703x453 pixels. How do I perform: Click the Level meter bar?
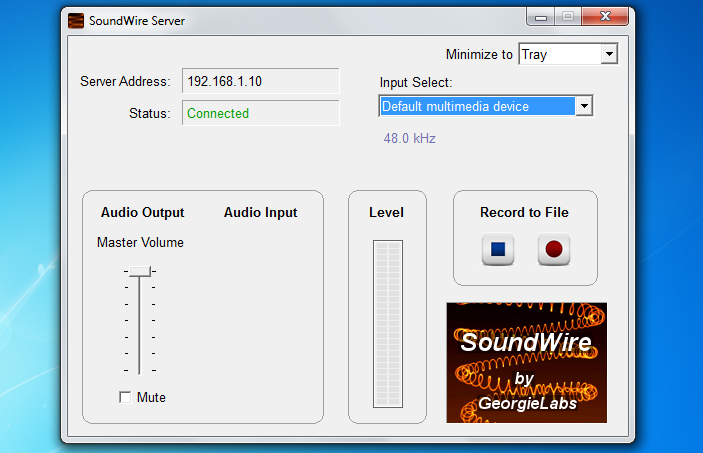coord(387,323)
